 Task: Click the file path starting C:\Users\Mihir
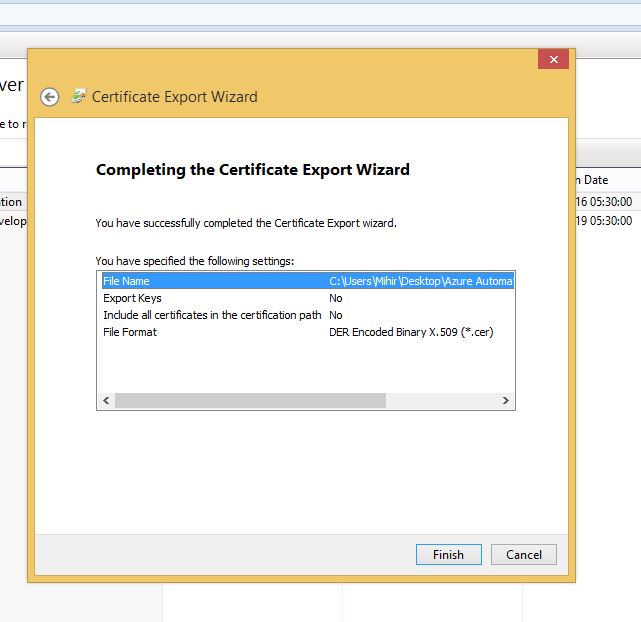pyautogui.click(x=421, y=281)
